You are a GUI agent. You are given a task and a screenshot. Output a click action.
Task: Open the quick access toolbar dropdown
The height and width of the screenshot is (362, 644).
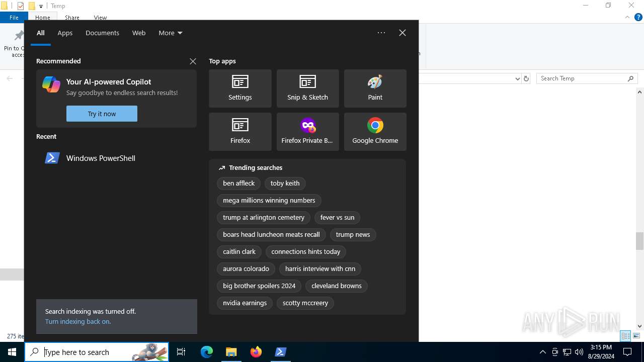(x=41, y=6)
